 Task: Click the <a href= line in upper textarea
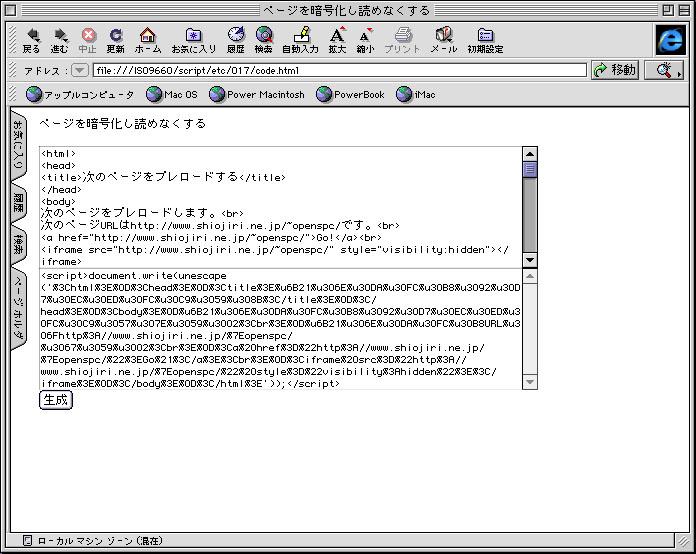pos(211,237)
